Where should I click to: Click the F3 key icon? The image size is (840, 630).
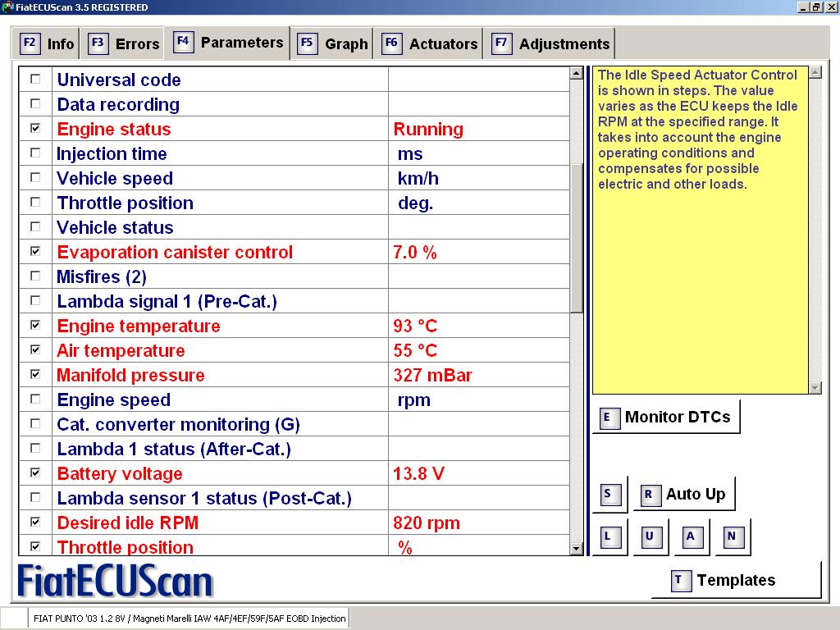click(98, 43)
